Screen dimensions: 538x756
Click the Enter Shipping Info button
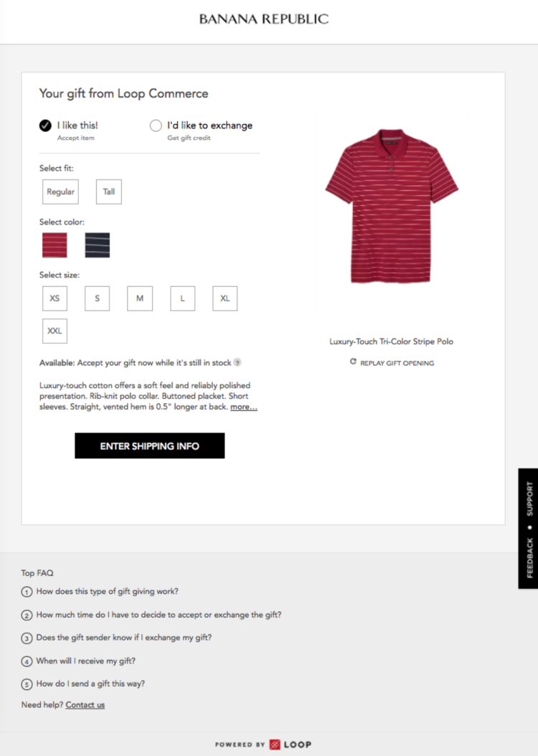149,445
